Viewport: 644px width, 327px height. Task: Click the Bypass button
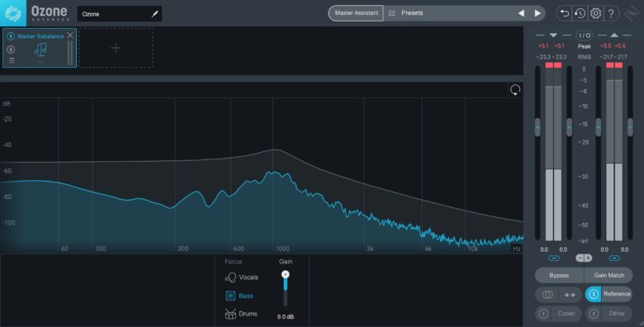pyautogui.click(x=559, y=275)
